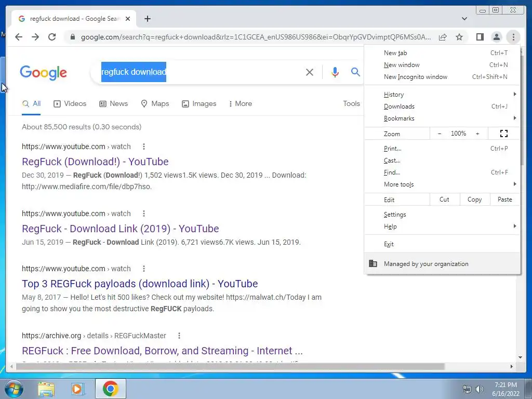532x399 pixels.
Task: Open Windows Explorer from taskbar
Action: 46,389
